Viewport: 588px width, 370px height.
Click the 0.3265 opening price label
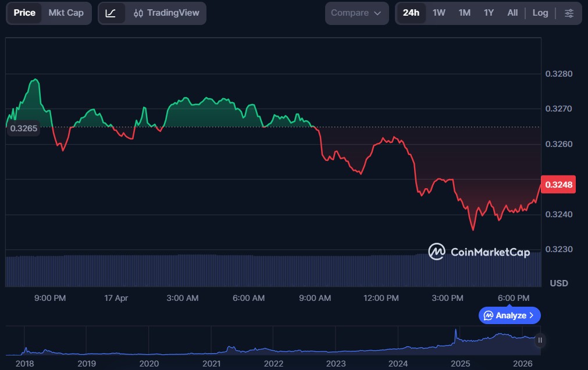pyautogui.click(x=24, y=128)
